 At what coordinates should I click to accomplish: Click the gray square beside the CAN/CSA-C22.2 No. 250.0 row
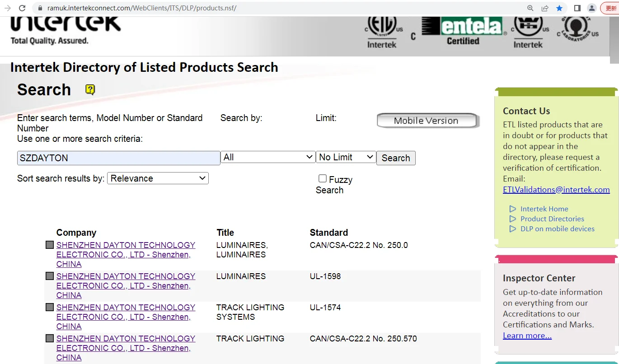(x=50, y=245)
